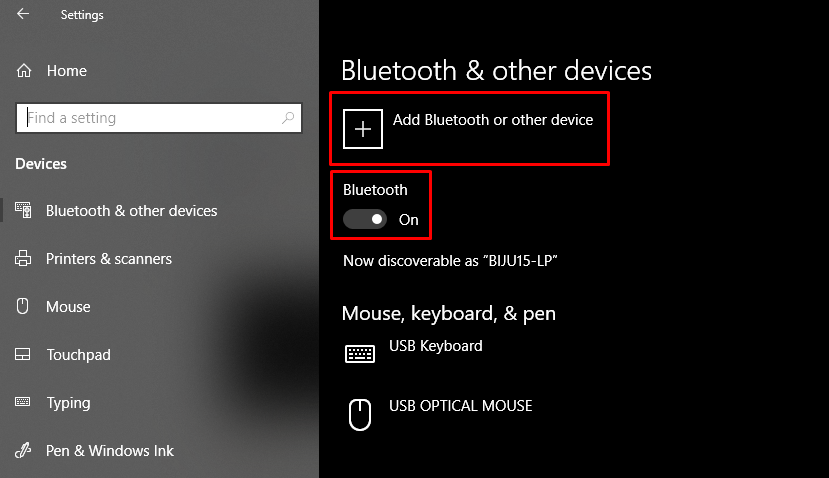
Task: Click the Typing keyboard sidebar icon
Action: (x=24, y=403)
